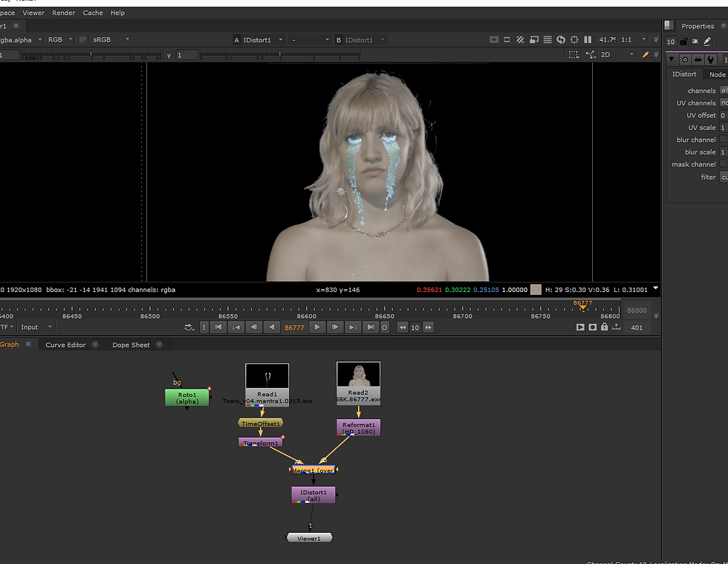Viewport: 728px width, 564px height.
Task: Click the sampled pixel color swatch
Action: [536, 290]
